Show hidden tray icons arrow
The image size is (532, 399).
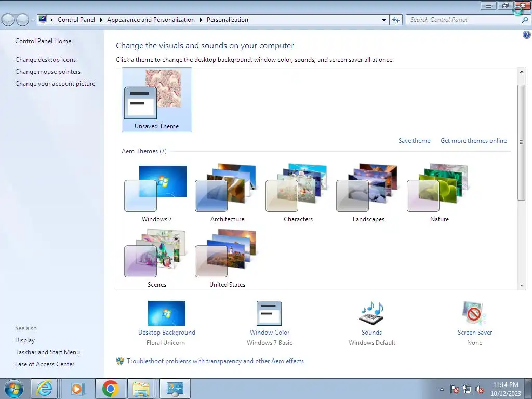point(442,389)
